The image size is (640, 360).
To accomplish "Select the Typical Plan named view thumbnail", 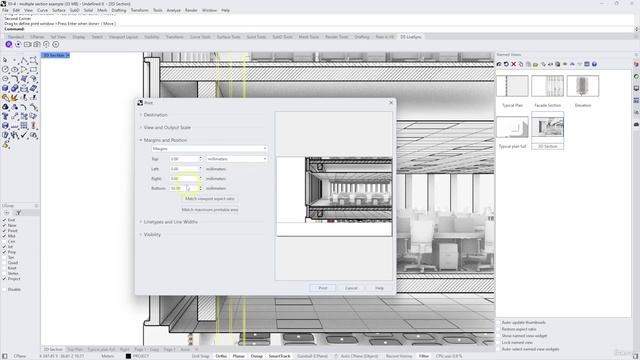I will tap(512, 86).
